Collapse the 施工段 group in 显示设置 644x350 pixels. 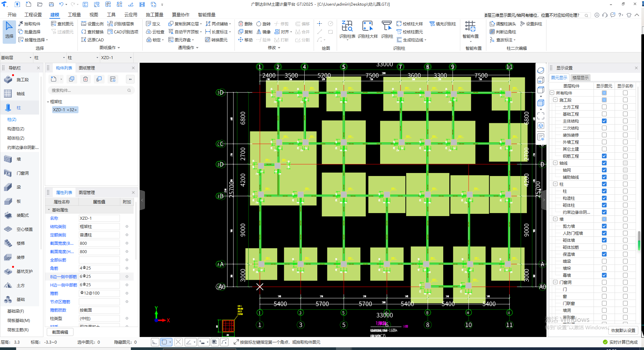coord(555,100)
